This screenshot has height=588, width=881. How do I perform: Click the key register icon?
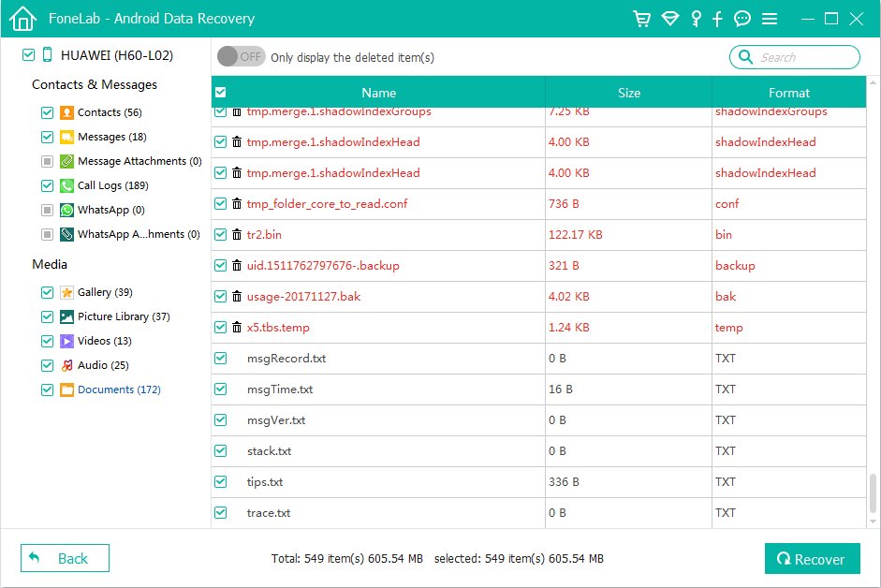click(x=696, y=19)
